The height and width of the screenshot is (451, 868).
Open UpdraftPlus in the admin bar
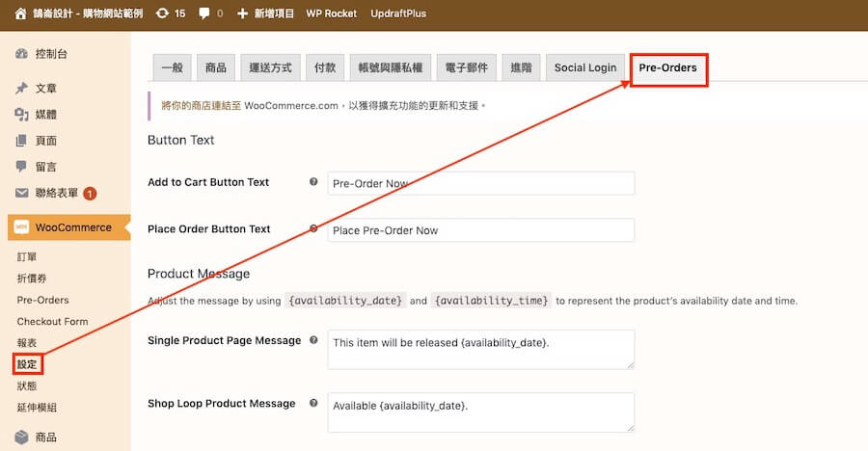click(398, 13)
